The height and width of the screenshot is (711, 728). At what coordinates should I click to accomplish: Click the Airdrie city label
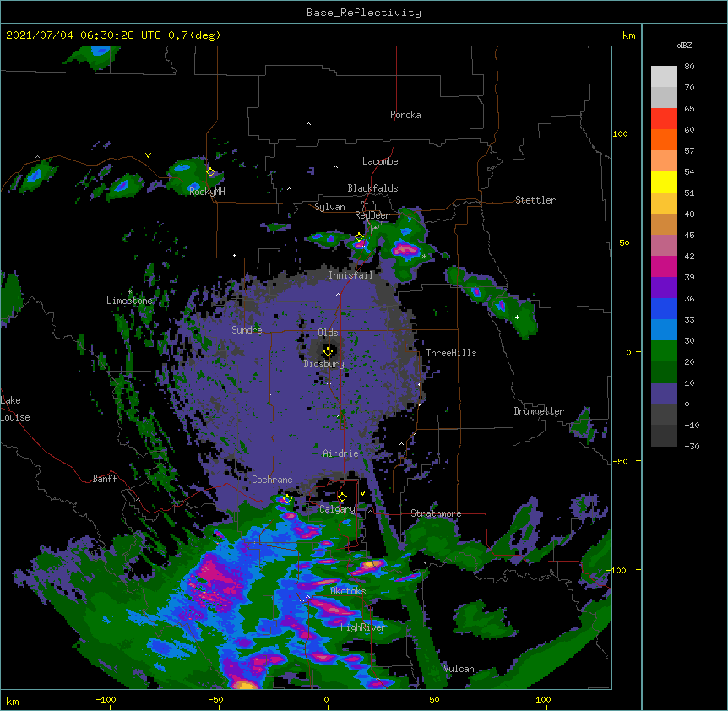(x=340, y=453)
